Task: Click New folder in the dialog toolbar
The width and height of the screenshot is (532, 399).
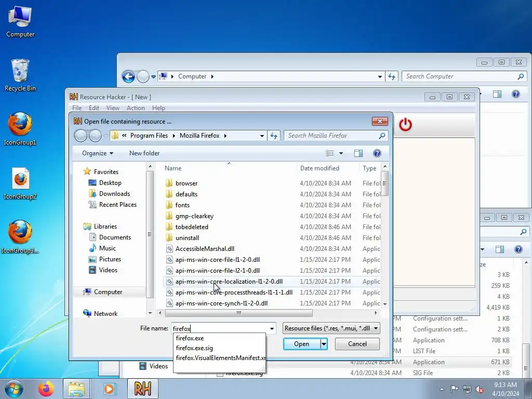Action: point(144,153)
